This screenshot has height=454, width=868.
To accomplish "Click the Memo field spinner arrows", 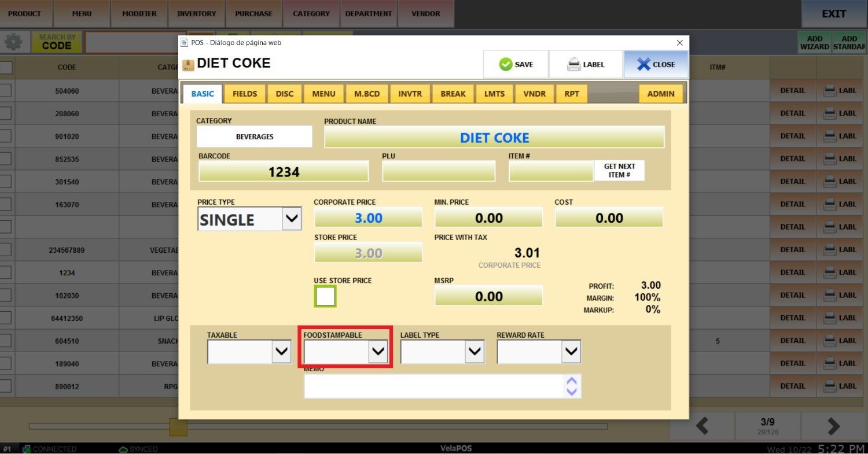I will pos(572,386).
